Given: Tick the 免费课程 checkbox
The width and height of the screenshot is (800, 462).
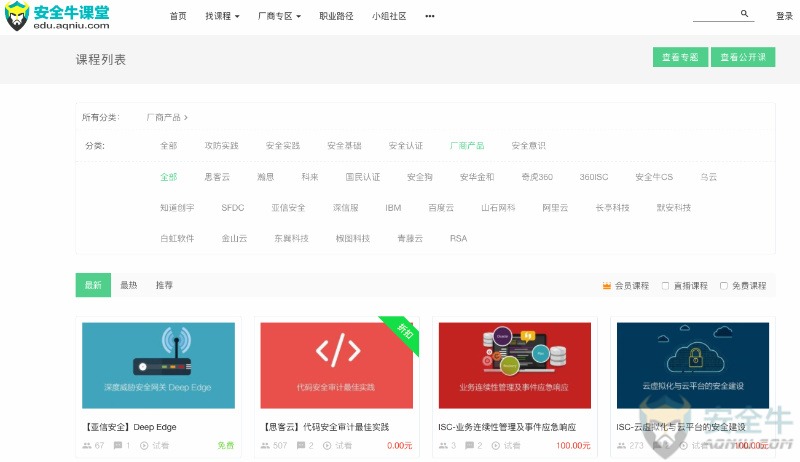Looking at the screenshot, I should click(723, 286).
